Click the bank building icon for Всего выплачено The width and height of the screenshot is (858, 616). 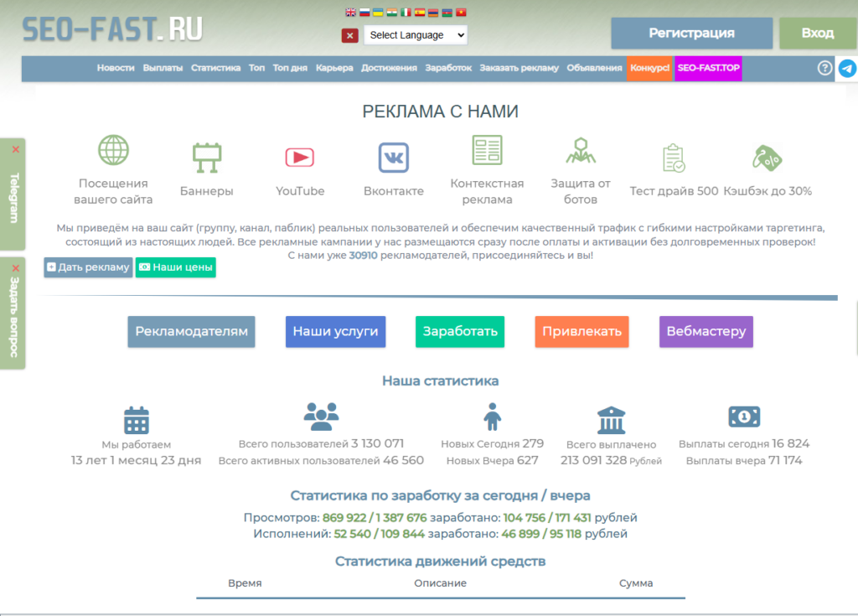(611, 420)
